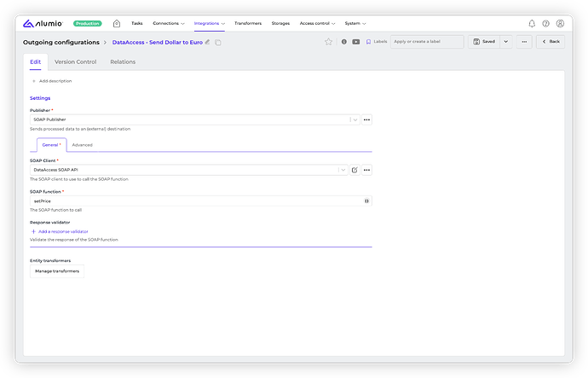Go Back with the Back button
588x378 pixels.
[551, 42]
